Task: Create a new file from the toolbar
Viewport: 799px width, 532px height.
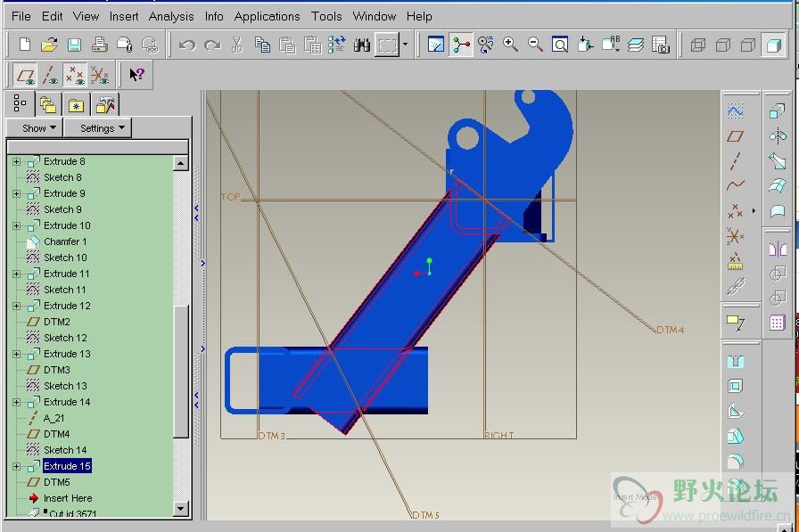Action: pos(24,45)
